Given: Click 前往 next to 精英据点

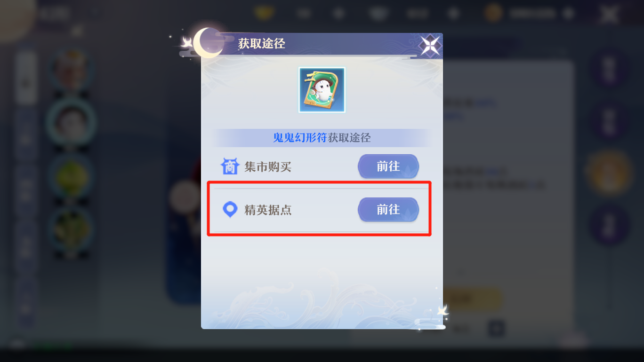Looking at the screenshot, I should (x=388, y=210).
